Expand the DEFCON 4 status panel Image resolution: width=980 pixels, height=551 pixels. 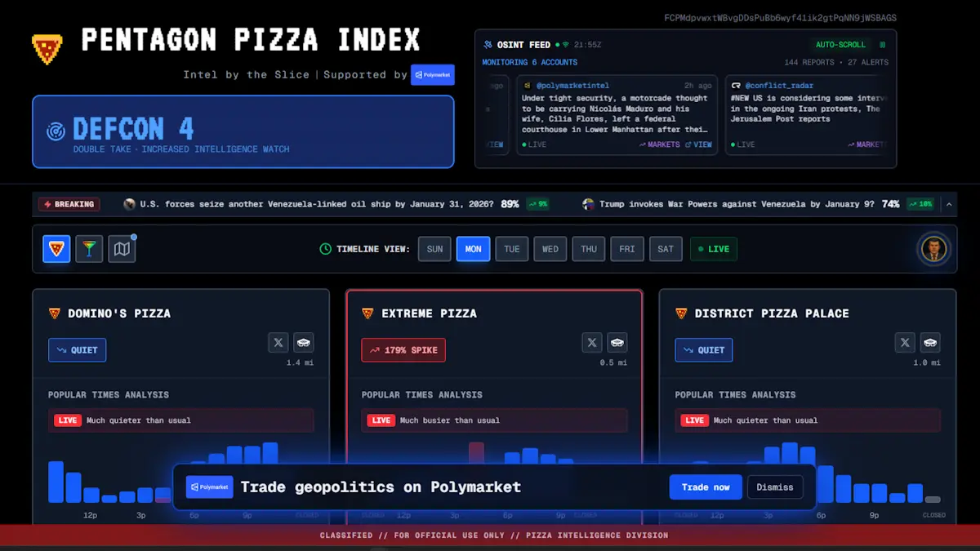(x=243, y=132)
